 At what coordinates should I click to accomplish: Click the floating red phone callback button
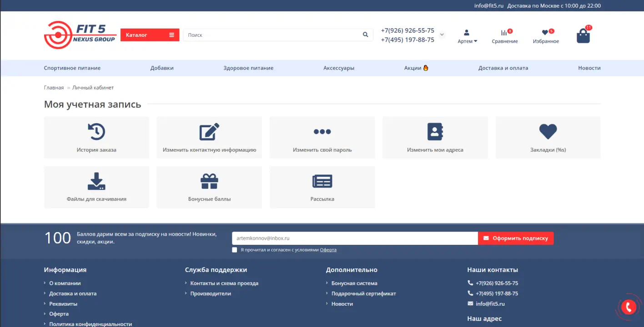tap(629, 307)
